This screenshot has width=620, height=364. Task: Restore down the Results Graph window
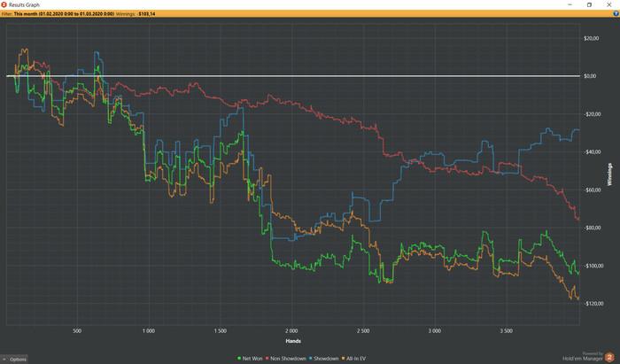pos(589,4)
